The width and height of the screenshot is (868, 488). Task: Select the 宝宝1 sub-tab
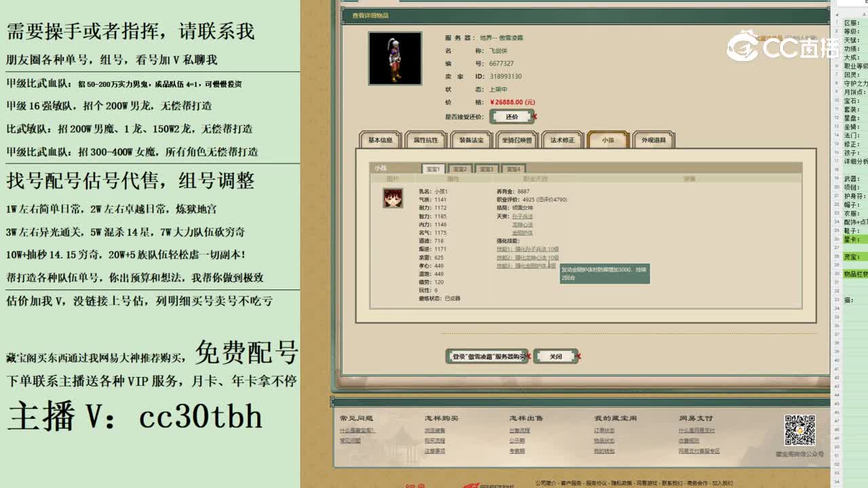[433, 169]
